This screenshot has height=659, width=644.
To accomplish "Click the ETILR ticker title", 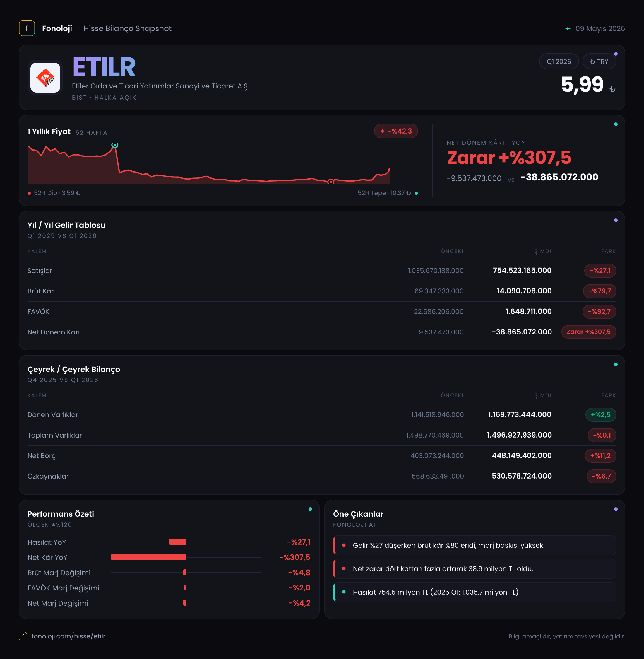I will (x=104, y=67).
